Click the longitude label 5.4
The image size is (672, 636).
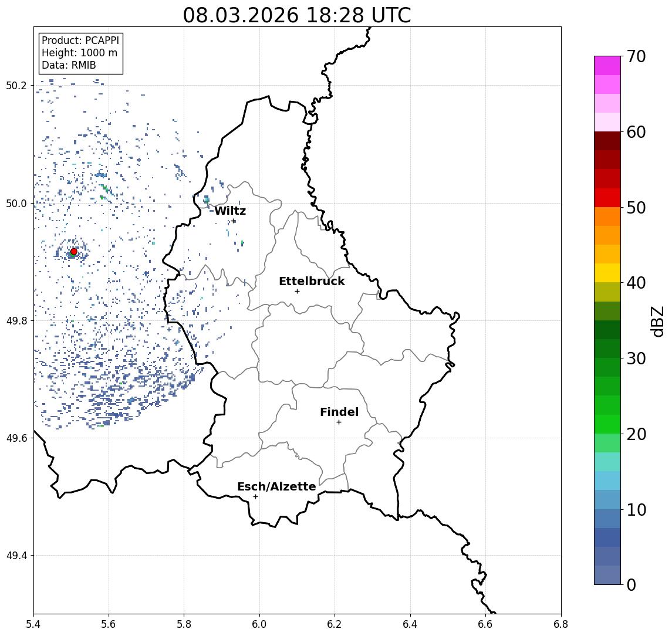point(33,624)
